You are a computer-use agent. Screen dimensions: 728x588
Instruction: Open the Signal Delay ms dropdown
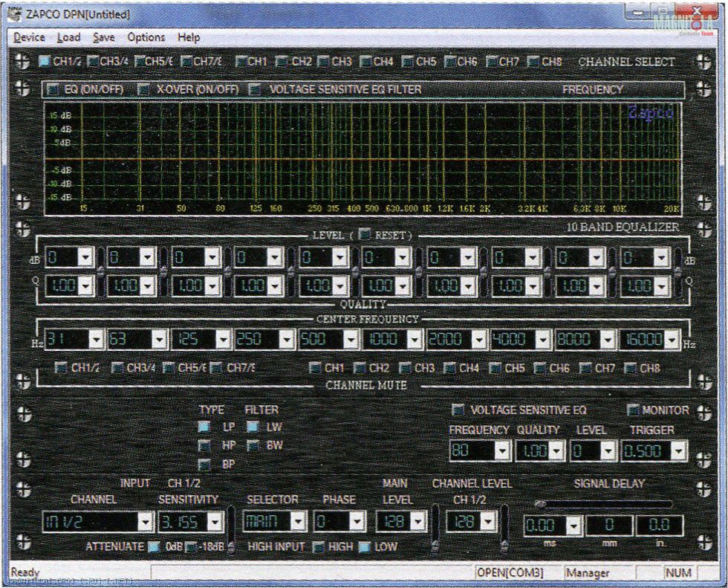point(553,526)
